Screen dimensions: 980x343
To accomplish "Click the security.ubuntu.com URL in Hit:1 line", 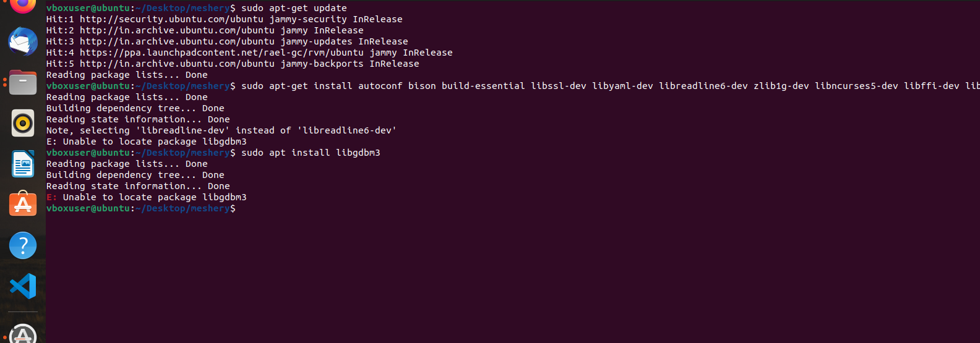I will [171, 19].
